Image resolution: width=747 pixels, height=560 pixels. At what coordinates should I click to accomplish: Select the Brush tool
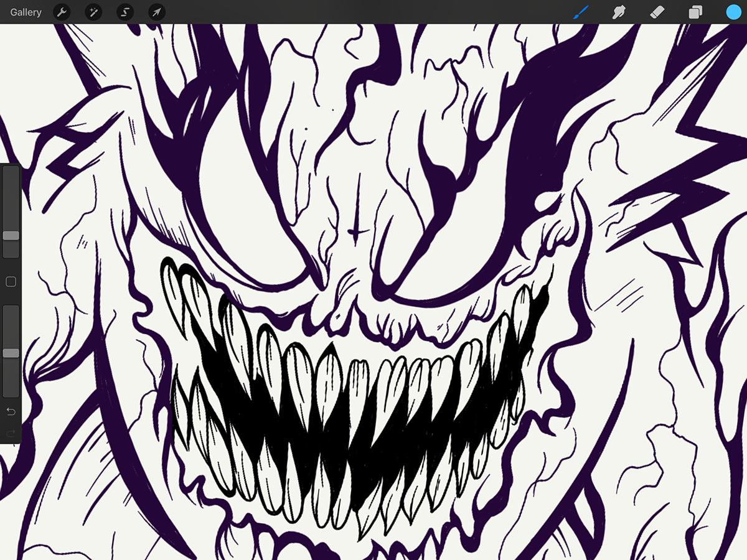coord(581,12)
